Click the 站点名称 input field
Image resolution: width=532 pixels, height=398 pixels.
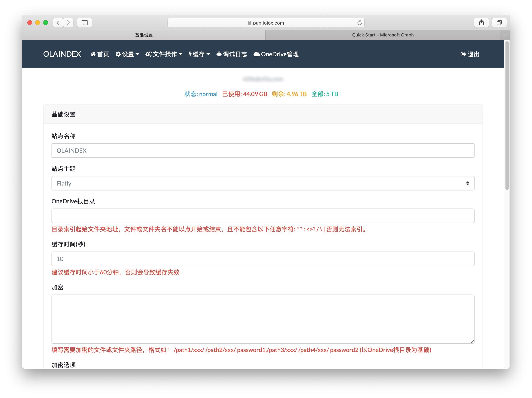263,151
